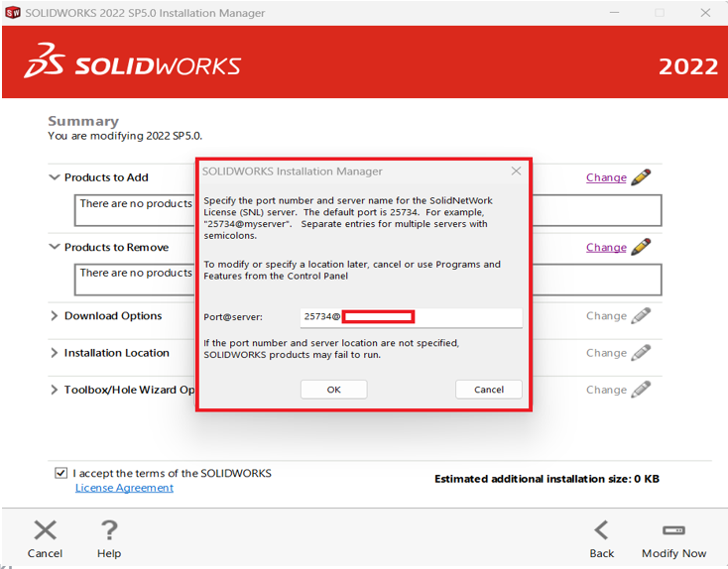Click pencil icon beside Products to Remove
The image size is (728, 569).
point(641,247)
